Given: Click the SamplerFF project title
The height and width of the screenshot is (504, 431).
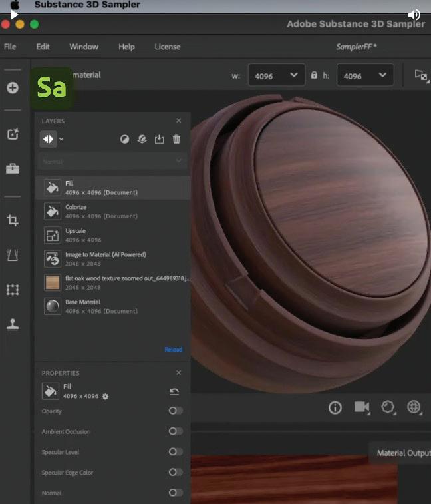Looking at the screenshot, I should click(x=356, y=47).
